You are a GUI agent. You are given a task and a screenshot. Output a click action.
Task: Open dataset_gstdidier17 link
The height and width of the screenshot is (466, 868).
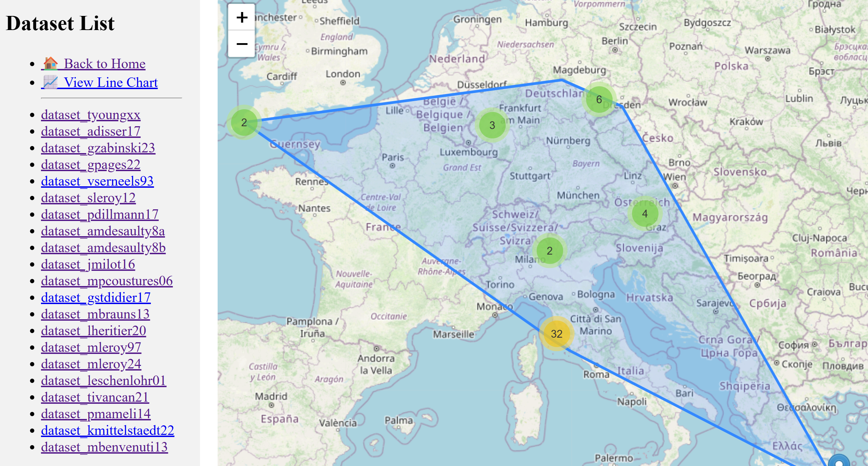tap(96, 298)
